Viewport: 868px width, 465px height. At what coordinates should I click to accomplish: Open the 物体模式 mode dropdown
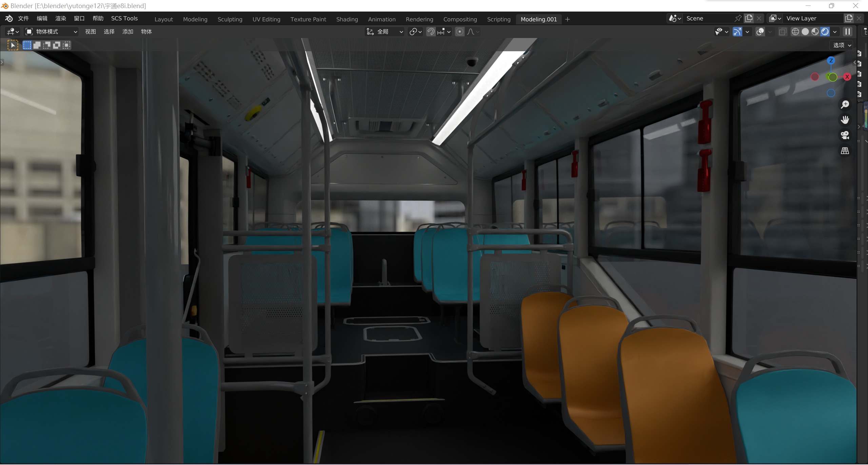(x=52, y=32)
